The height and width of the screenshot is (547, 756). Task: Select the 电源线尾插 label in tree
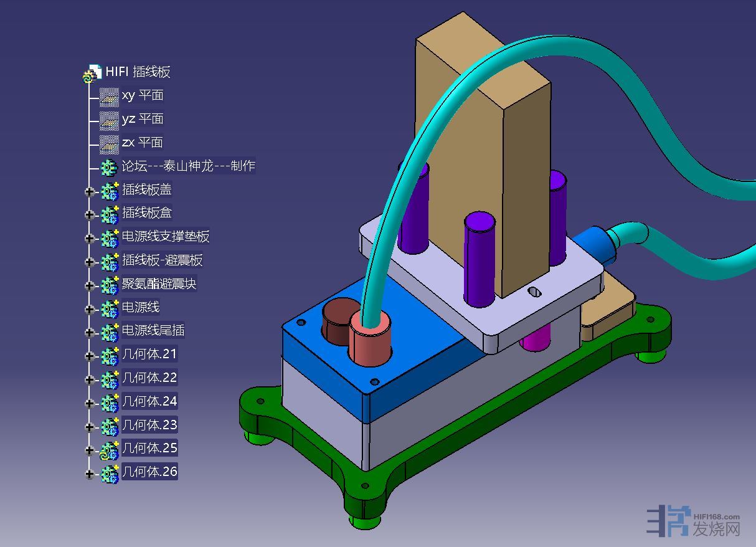pos(153,330)
